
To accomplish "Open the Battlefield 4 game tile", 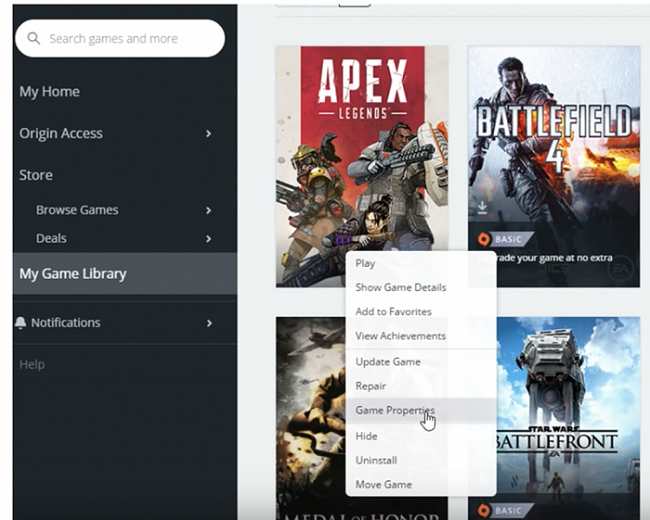I will (554, 166).
